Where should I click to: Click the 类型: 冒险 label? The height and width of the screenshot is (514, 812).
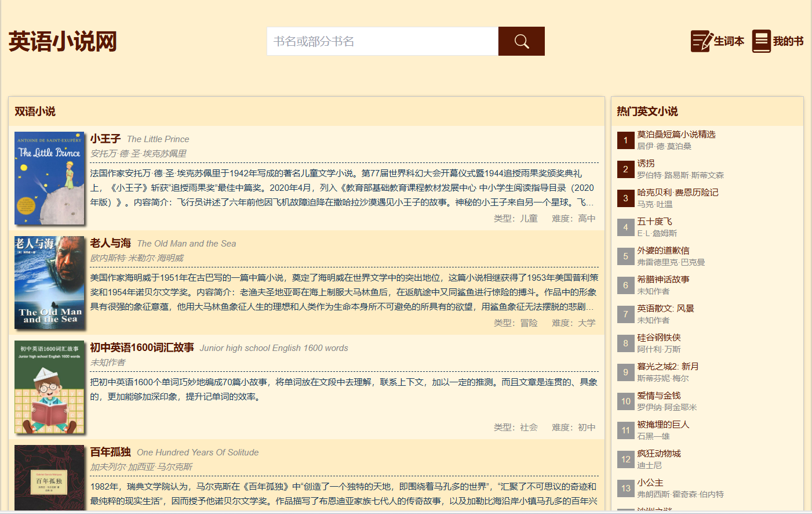(x=516, y=323)
